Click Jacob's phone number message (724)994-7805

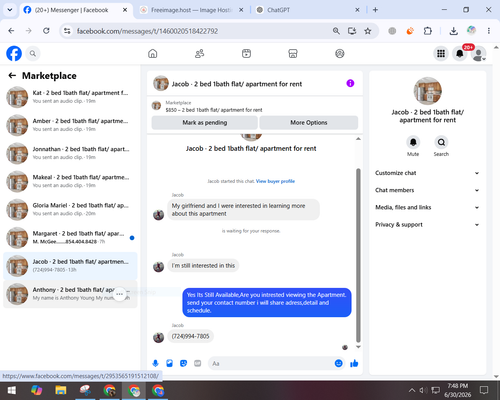point(190,336)
